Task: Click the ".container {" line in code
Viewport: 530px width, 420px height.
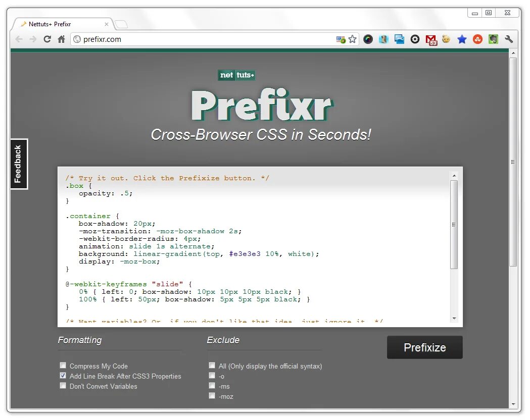Action: click(x=92, y=216)
